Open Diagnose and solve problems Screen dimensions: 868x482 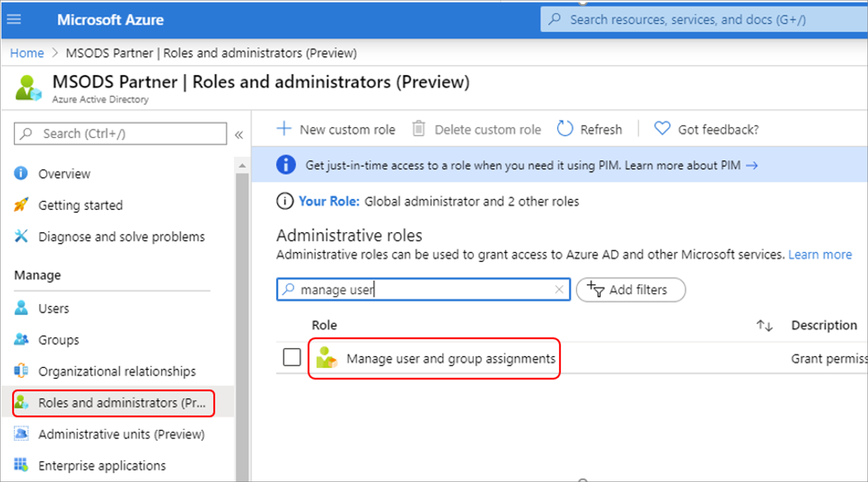(x=121, y=237)
